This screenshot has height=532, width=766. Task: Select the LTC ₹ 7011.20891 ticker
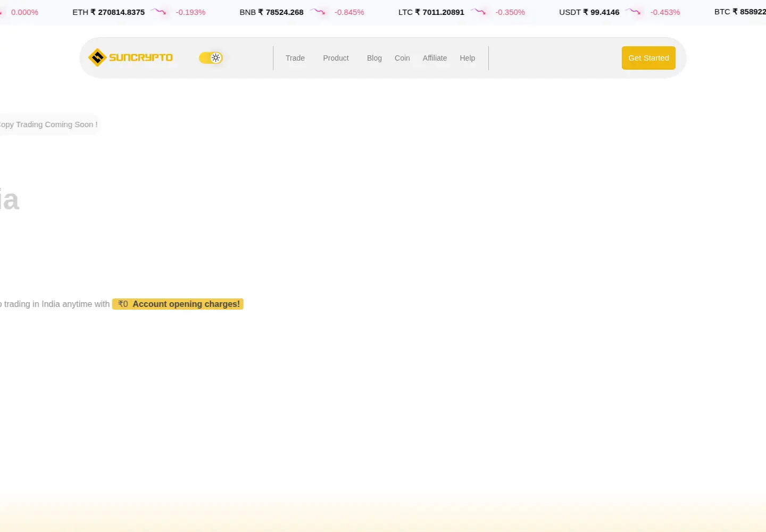point(431,12)
